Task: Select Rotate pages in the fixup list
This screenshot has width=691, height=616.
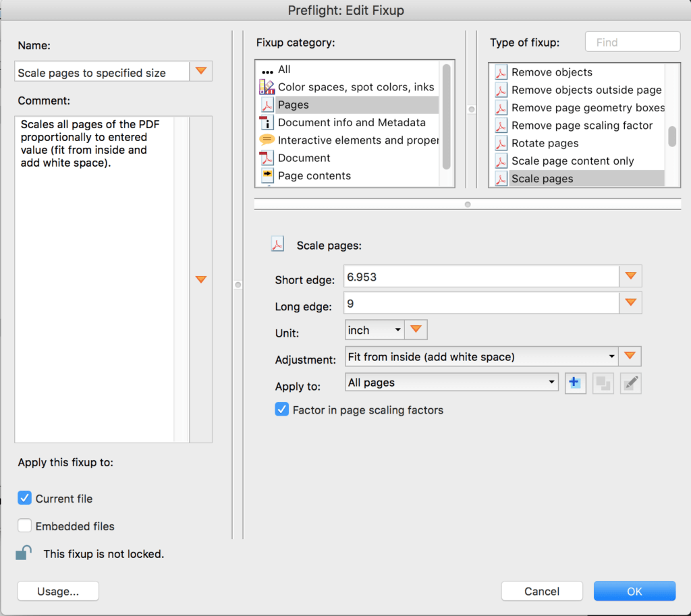Action: (545, 143)
